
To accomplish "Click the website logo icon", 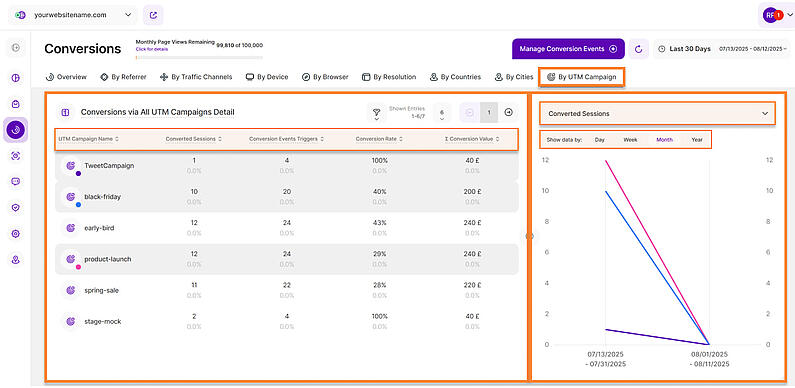I will point(20,15).
